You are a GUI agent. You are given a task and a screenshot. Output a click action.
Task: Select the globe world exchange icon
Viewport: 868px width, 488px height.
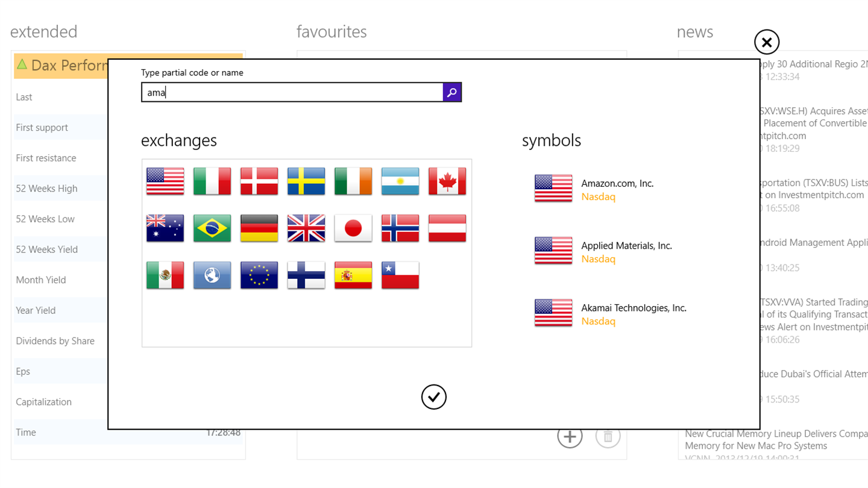[212, 275]
